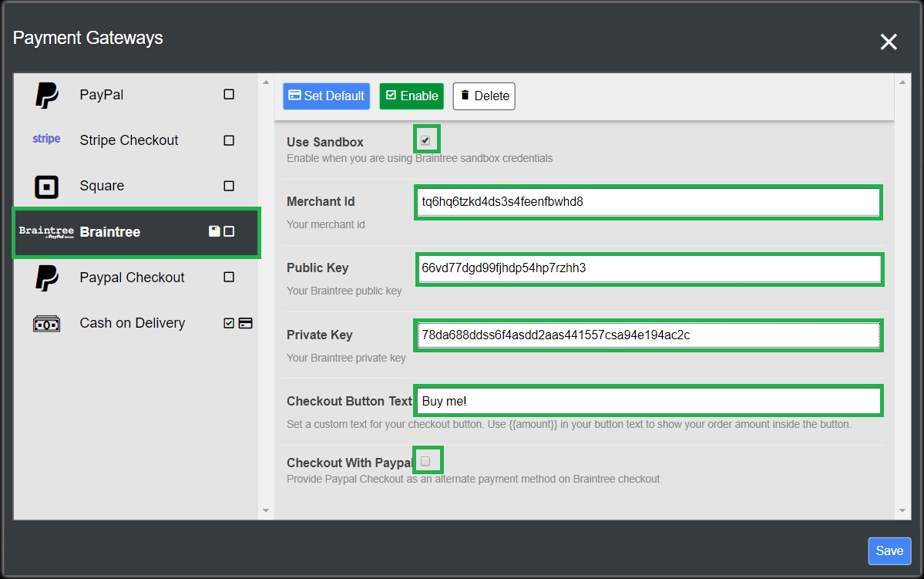Click the Cash on Delivery money icon
924x579 pixels.
click(x=46, y=324)
